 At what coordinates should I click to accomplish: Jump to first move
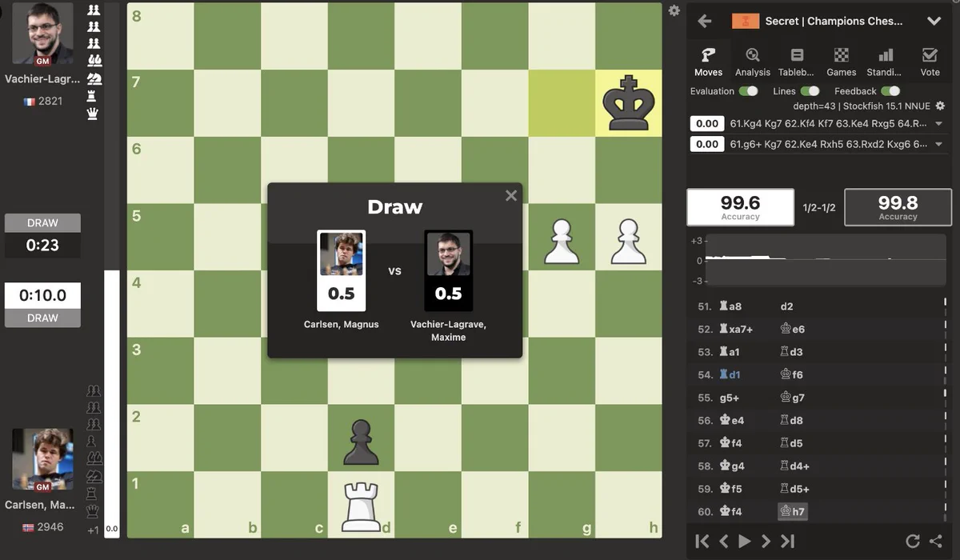tap(702, 542)
